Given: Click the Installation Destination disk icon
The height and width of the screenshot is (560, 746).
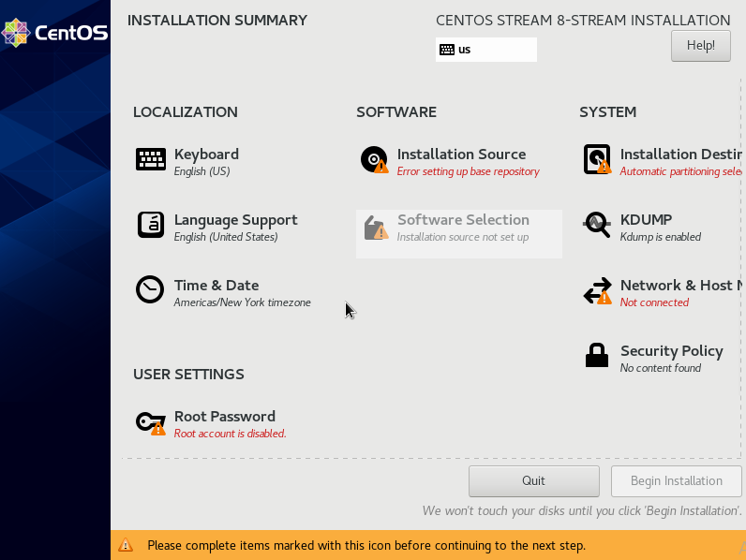Looking at the screenshot, I should (x=597, y=159).
